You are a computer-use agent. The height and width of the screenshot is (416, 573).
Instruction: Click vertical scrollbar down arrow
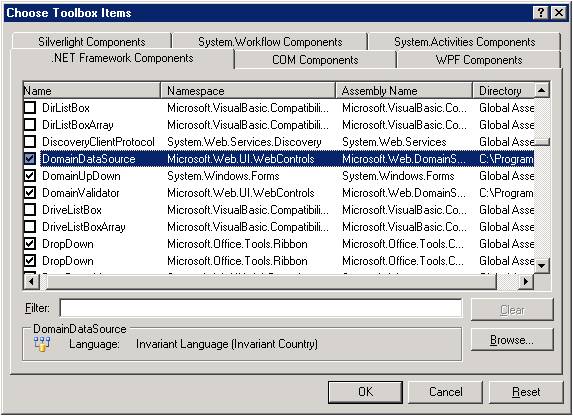pyautogui.click(x=542, y=265)
